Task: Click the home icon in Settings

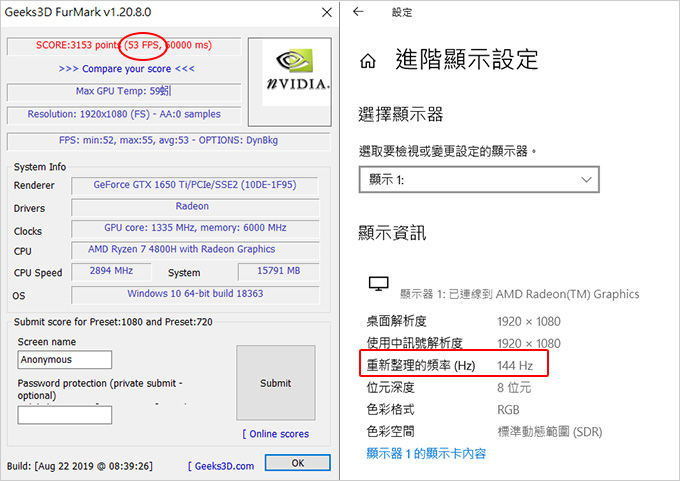Action: click(x=368, y=61)
